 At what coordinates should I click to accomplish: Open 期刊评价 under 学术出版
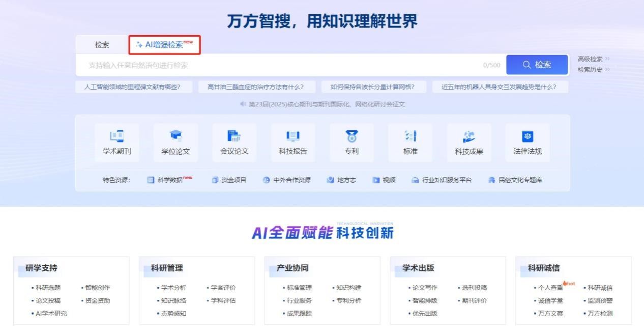click(475, 300)
